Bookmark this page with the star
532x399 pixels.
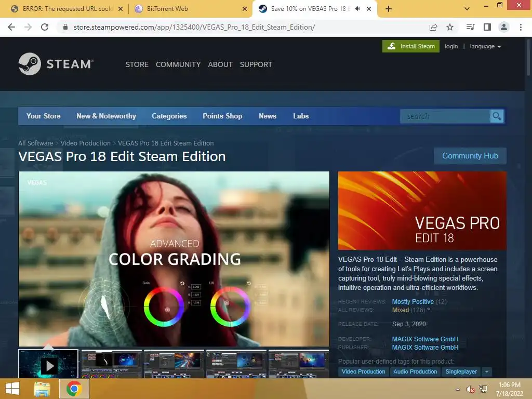pyautogui.click(x=450, y=27)
